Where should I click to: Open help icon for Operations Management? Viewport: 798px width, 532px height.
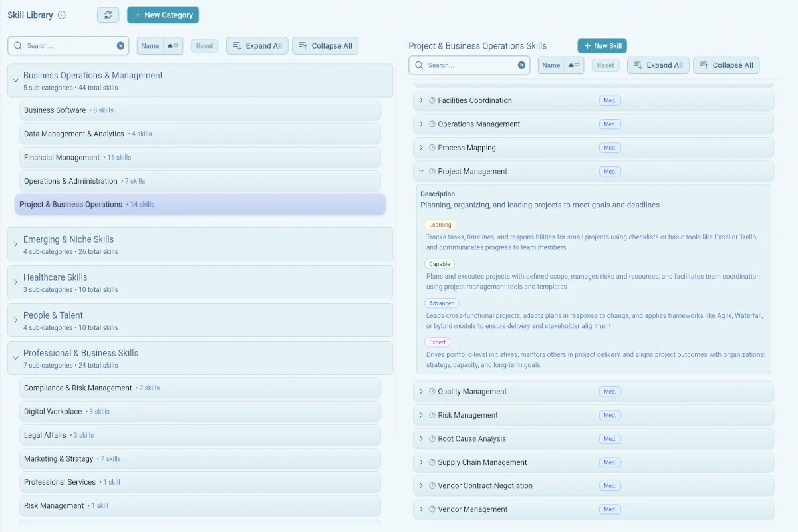coord(432,124)
